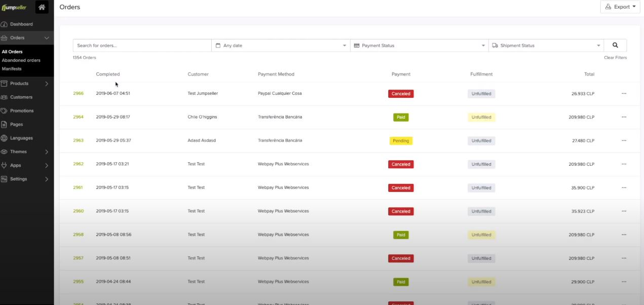644x305 pixels.
Task: Select Abandoned orders in sidebar
Action: (x=21, y=60)
